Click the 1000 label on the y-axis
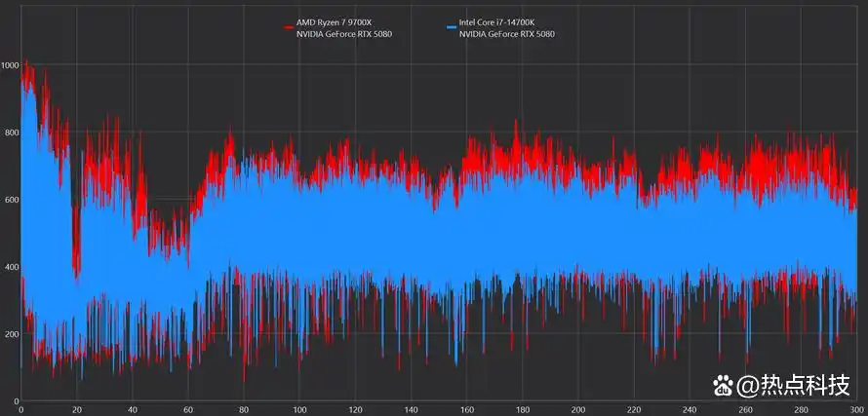This screenshot has width=868, height=416. [10, 65]
